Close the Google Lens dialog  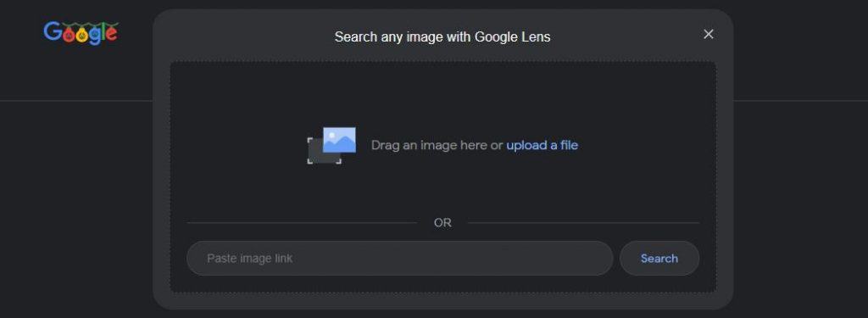pos(708,35)
